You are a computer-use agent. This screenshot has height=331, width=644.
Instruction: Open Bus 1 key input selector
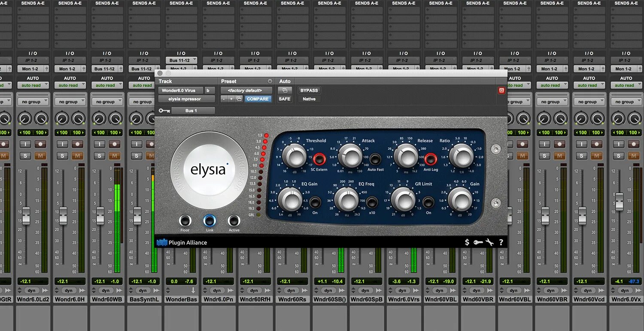pyautogui.click(x=193, y=111)
